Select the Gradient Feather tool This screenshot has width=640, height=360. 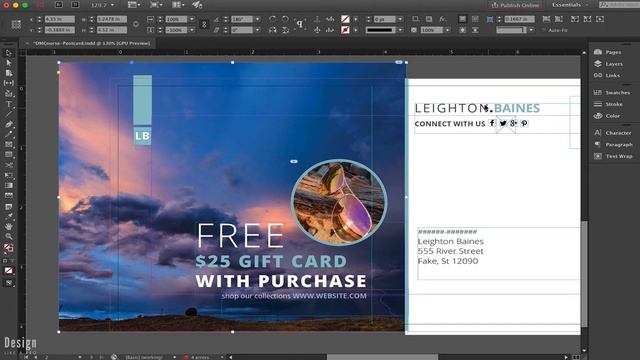pyautogui.click(x=9, y=196)
